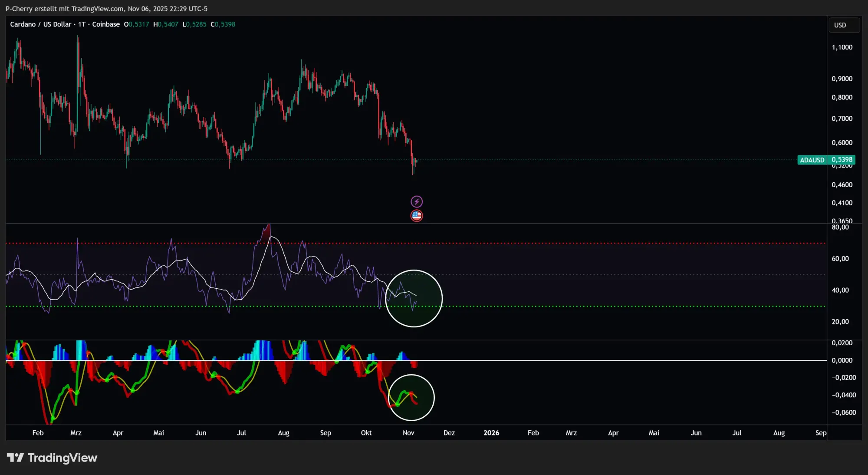Open the US flag economic events marker
Viewport: 868px width, 475px height.
(x=416, y=215)
